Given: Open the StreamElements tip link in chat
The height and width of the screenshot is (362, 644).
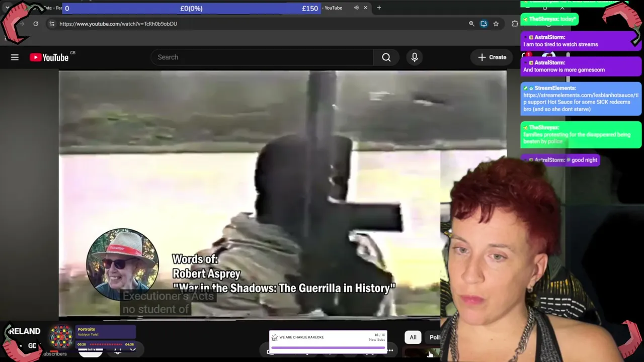Looking at the screenshot, I should click(x=581, y=99).
